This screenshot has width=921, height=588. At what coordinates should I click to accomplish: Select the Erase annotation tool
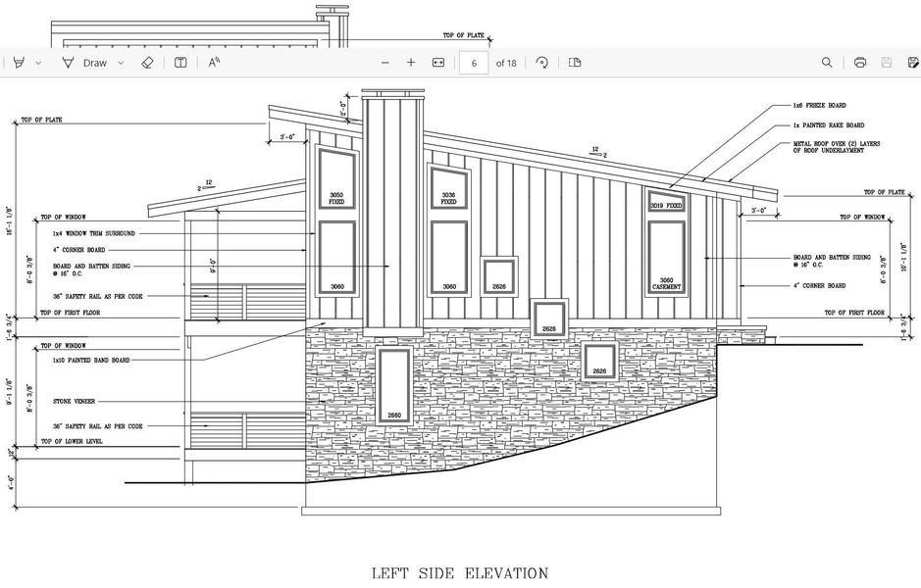point(146,62)
